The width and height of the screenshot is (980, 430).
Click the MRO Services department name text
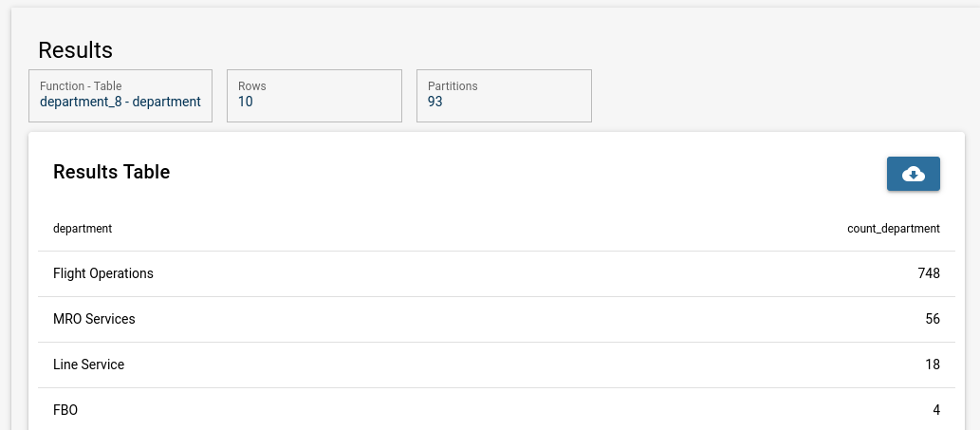pyautogui.click(x=94, y=319)
